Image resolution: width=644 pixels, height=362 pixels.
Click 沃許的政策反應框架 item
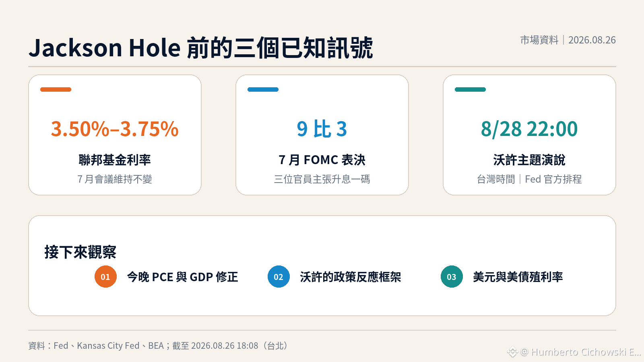click(351, 277)
